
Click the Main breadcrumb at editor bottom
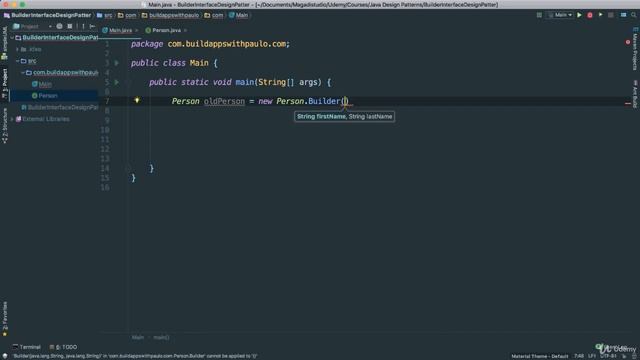[138, 337]
